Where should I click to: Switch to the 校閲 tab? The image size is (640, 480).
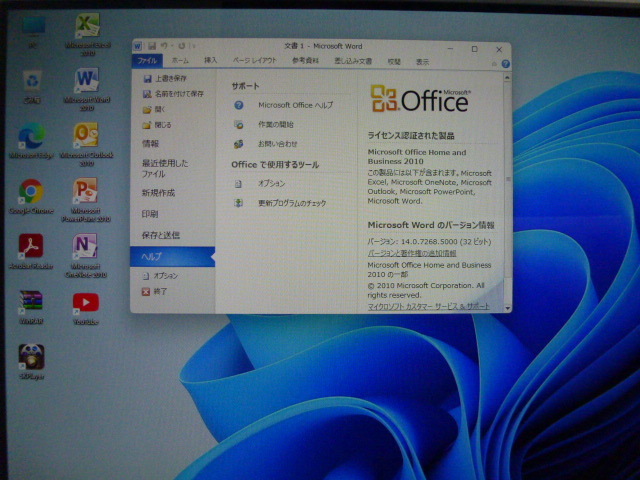click(394, 62)
